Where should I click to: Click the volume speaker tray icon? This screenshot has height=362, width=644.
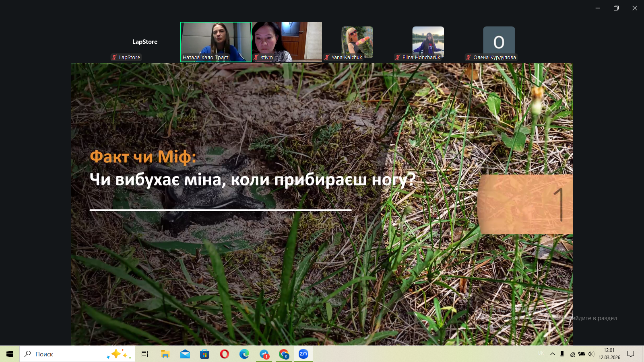[591, 354]
